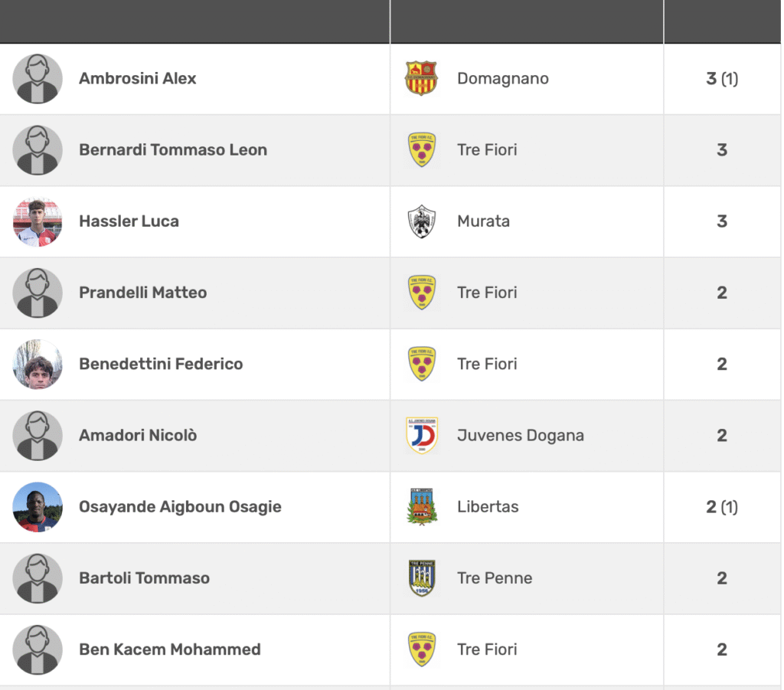Click the Juvenes Dogana club crest

(422, 436)
